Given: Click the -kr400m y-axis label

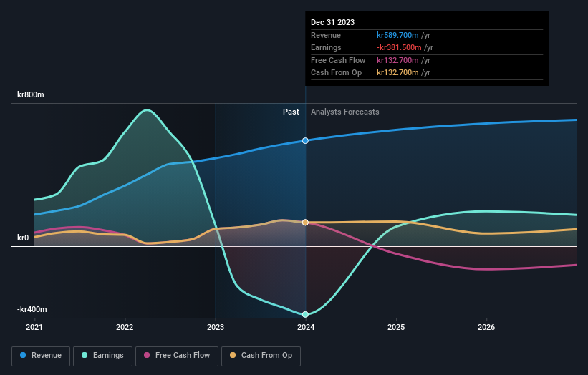Looking at the screenshot, I should [32, 309].
